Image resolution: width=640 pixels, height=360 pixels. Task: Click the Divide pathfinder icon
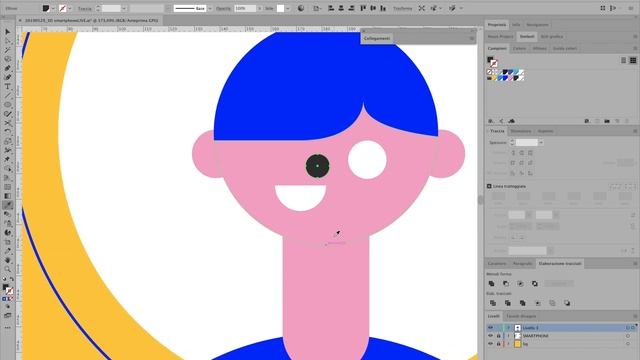pyautogui.click(x=493, y=303)
